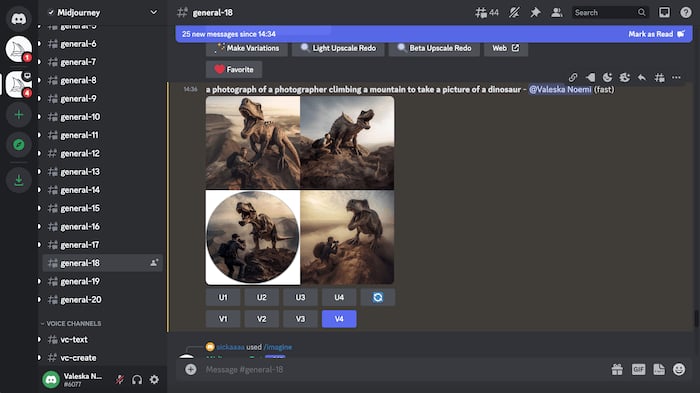Open user settings gear icon

coord(154,380)
